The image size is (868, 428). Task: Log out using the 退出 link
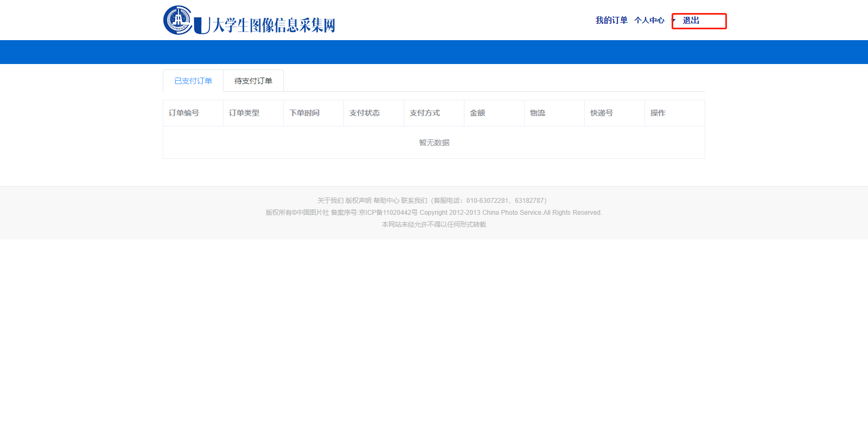tap(691, 21)
